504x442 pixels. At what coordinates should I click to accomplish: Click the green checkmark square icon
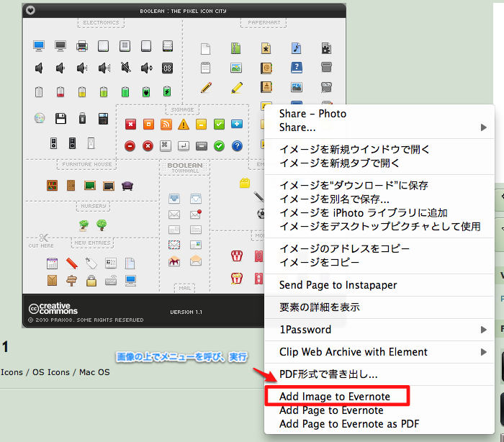(219, 124)
